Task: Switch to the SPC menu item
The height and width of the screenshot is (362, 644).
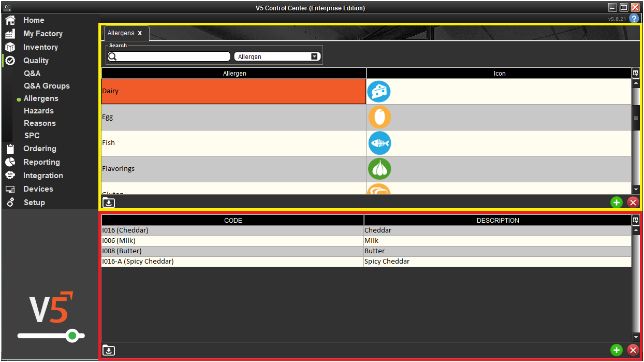Action: 32,135
